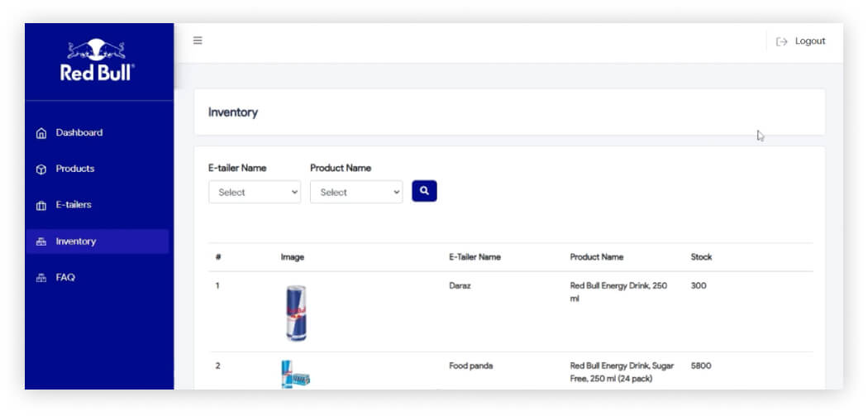The image size is (868, 416).
Task: Click the Red Bull logo
Action: [x=97, y=60]
